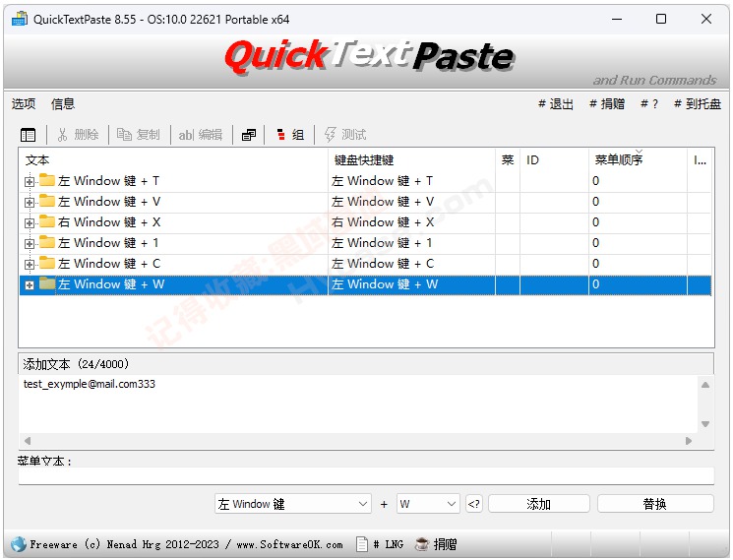The image size is (733, 560).
Task: Expand the 左 Window 键 + T group
Action: (x=30, y=181)
